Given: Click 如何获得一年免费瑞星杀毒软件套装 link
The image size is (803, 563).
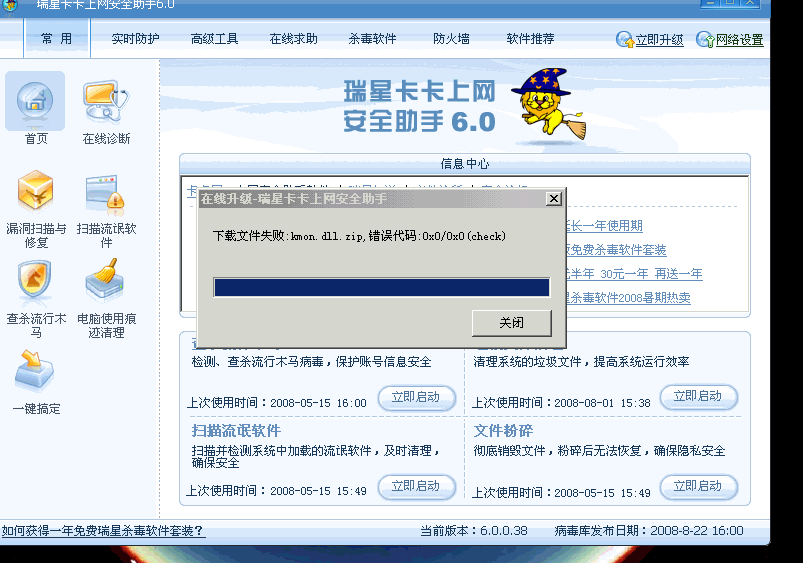Looking at the screenshot, I should point(102,531).
